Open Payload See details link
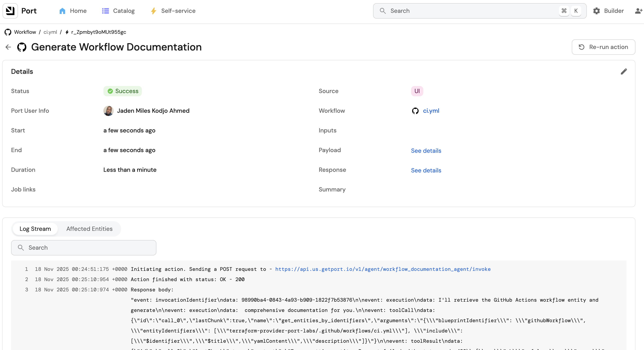The width and height of the screenshot is (644, 350). (426, 151)
